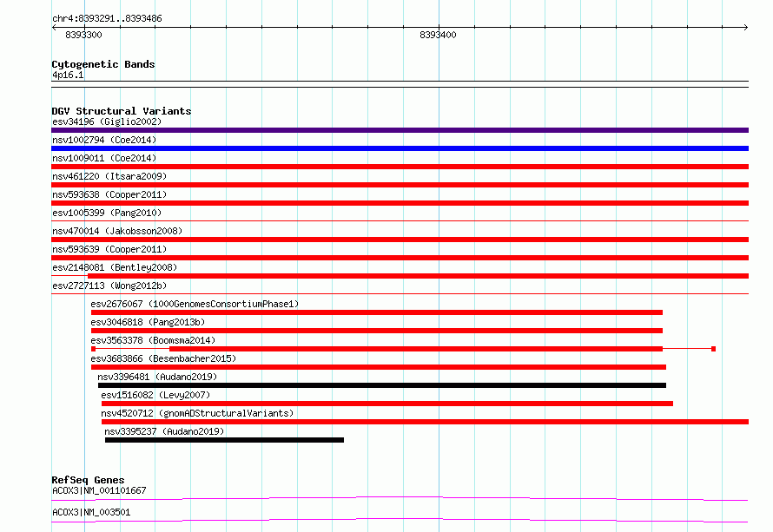Click the nsv593638 red feature bar
Viewport: 773px width, 532px height.
pos(400,203)
